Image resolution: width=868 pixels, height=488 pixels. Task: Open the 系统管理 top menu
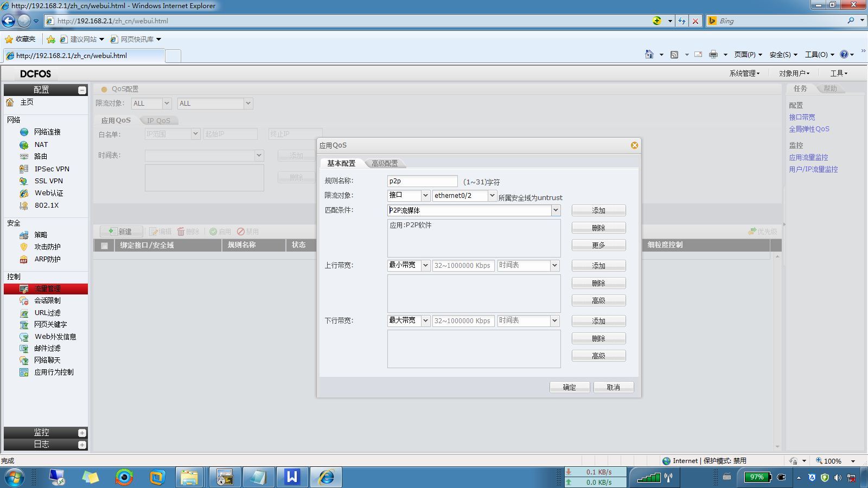(x=744, y=73)
